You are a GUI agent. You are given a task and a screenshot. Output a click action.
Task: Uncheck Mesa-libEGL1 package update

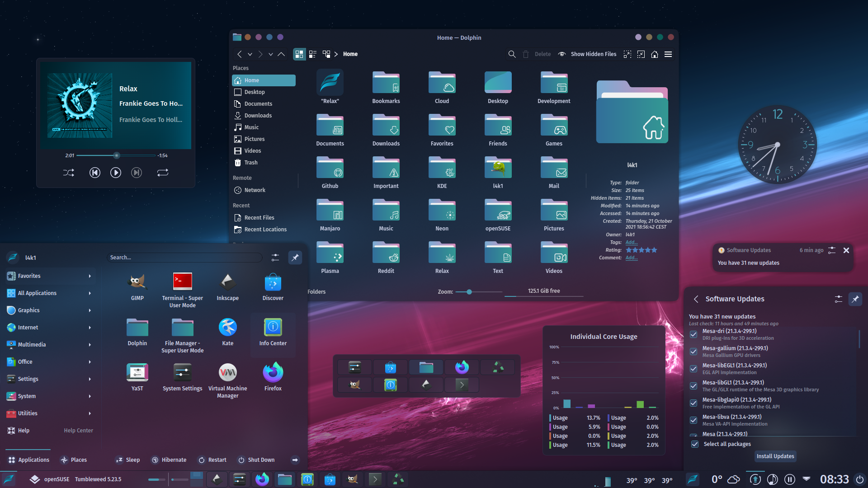tap(693, 369)
